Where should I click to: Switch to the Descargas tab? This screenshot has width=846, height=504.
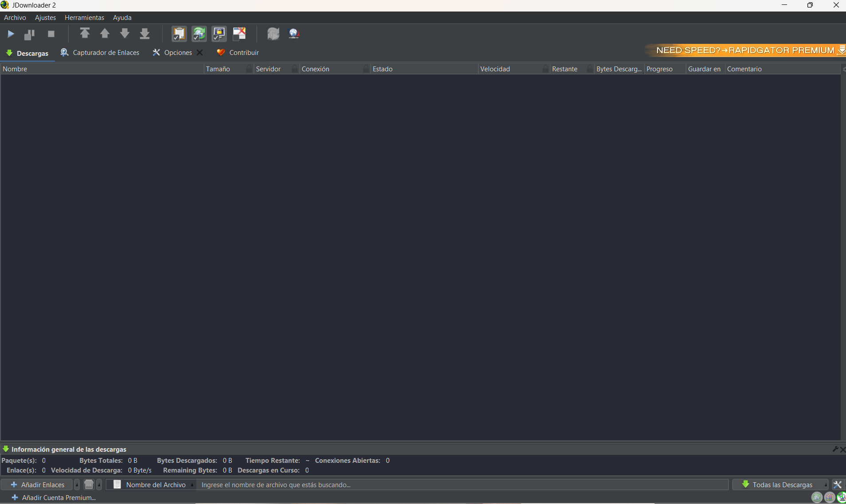(27, 53)
